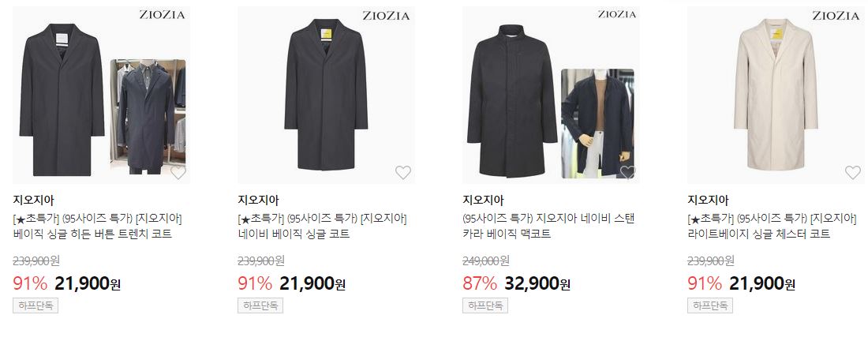
Task: Click 지오지아 brand name above mac coat
Action: coord(483,200)
